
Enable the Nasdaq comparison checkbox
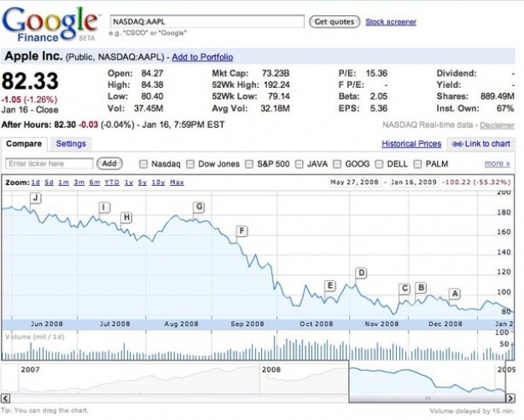[143, 164]
